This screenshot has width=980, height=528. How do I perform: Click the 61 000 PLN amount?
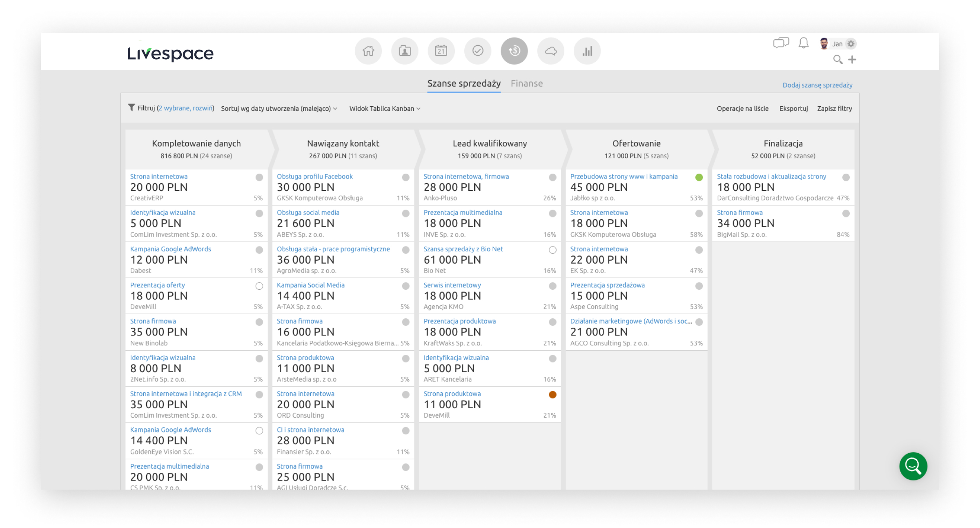452,260
